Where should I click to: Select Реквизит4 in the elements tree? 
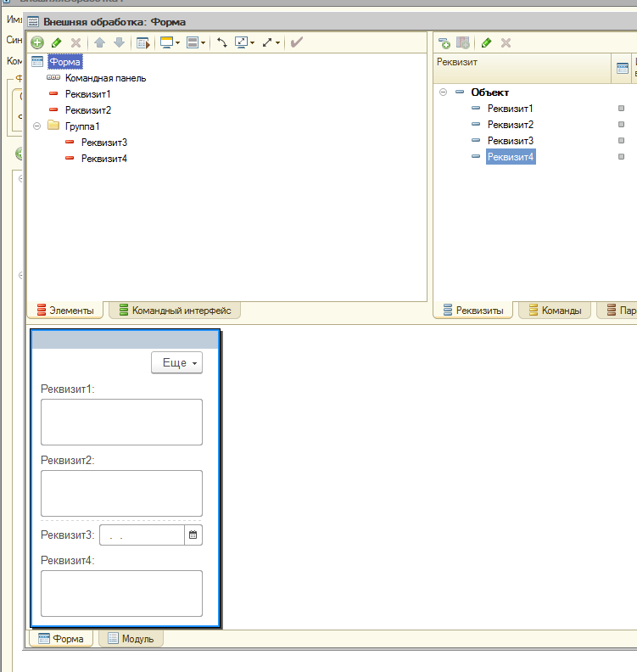tap(104, 159)
